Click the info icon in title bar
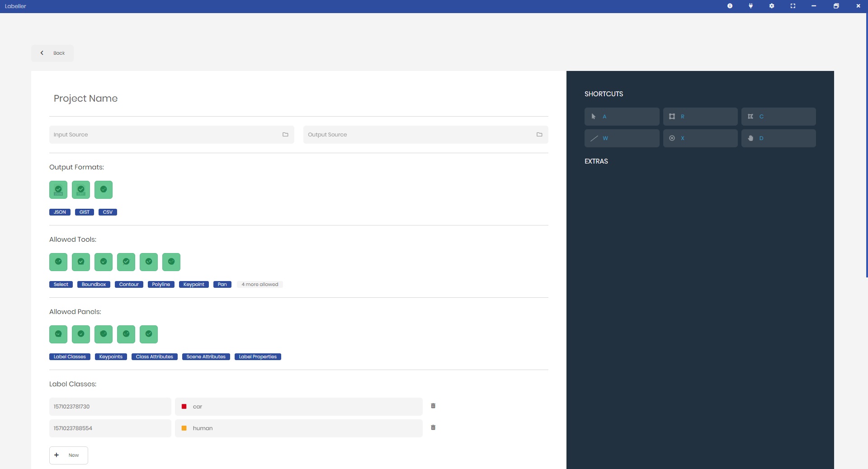868x469 pixels. click(730, 6)
